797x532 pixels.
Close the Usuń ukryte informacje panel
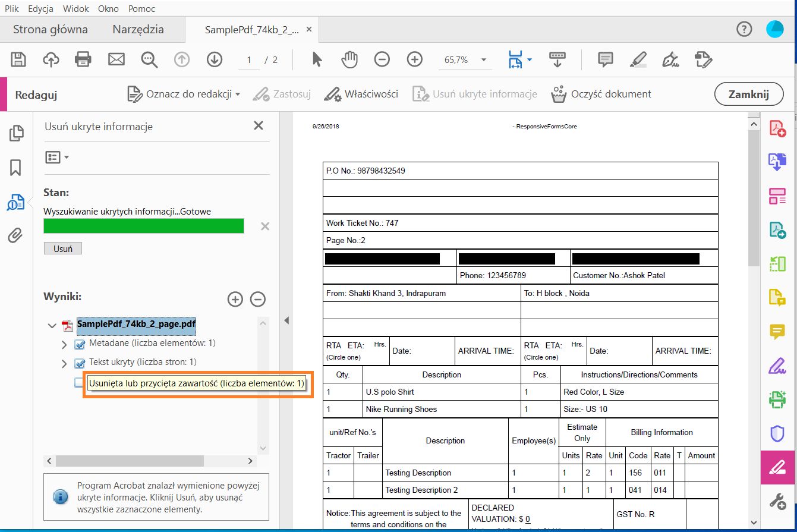coord(258,125)
